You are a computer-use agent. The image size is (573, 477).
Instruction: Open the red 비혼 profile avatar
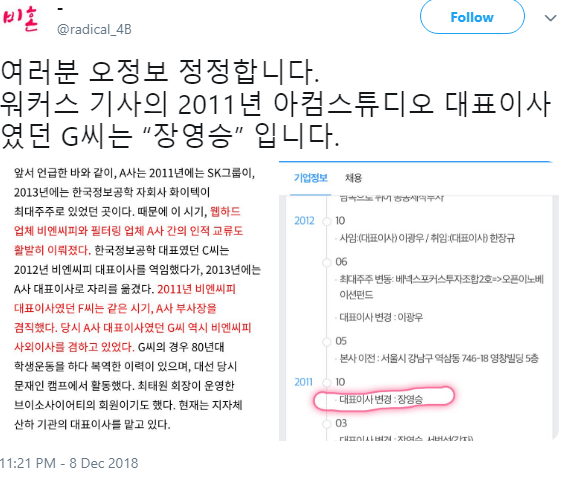pyautogui.click(x=20, y=19)
